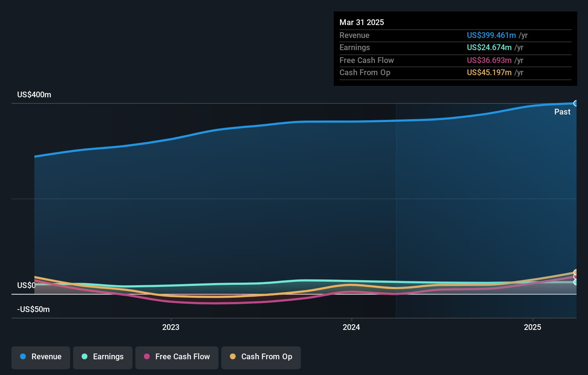Click the Cash From Op label in tooltip
This screenshot has width=588, height=375.
[x=365, y=73]
